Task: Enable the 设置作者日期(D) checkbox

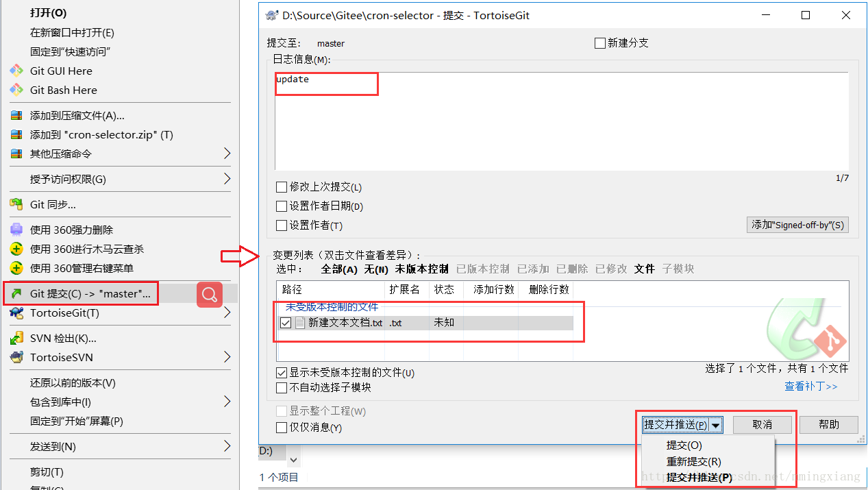Action: [x=281, y=206]
